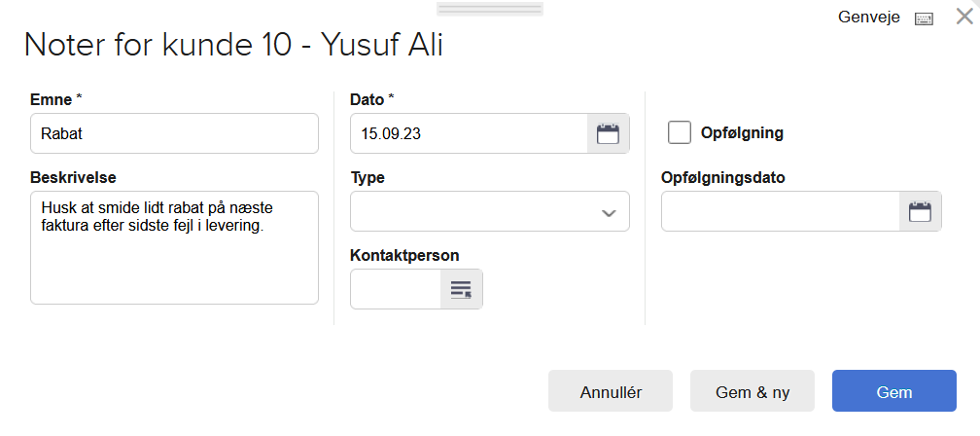980x436 pixels.
Task: Enable the Opfølgning checkbox
Action: [680, 133]
